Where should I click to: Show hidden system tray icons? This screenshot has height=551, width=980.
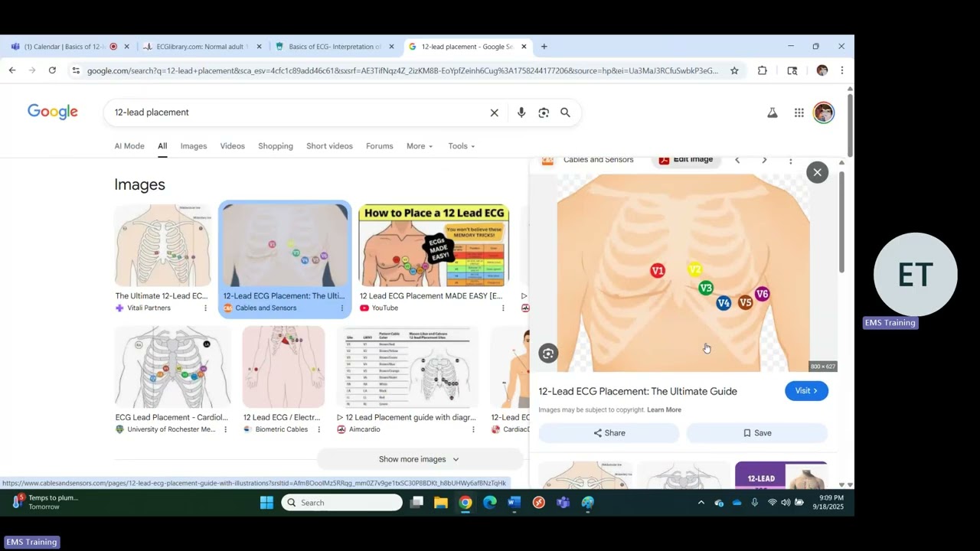[x=701, y=503]
